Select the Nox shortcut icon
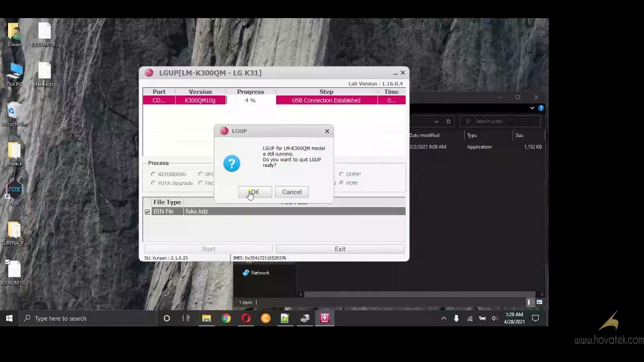 (14, 194)
